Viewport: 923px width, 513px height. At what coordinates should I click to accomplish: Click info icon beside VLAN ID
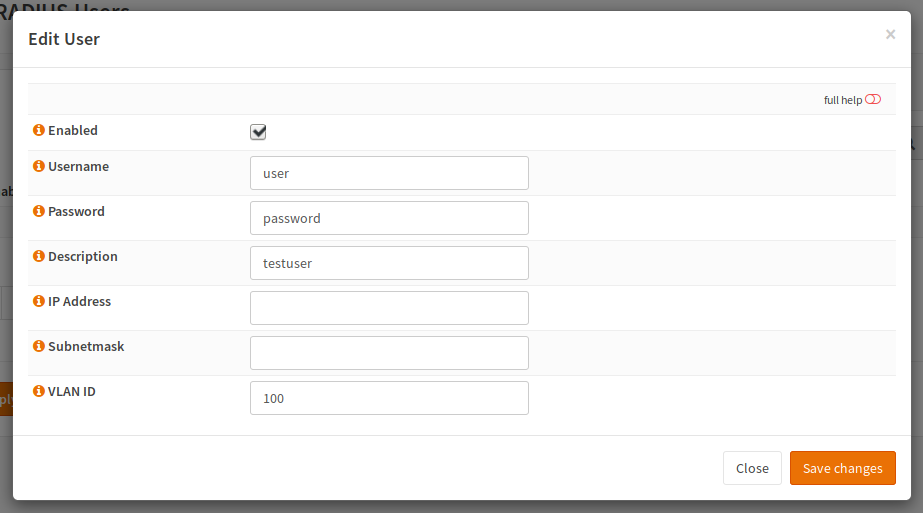click(x=39, y=392)
